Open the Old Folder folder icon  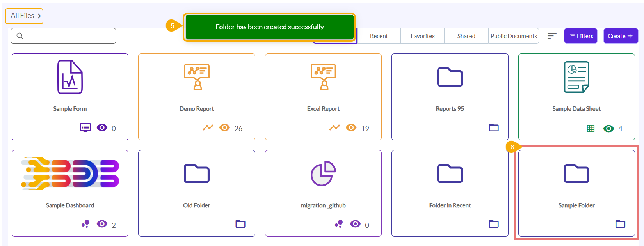197,173
